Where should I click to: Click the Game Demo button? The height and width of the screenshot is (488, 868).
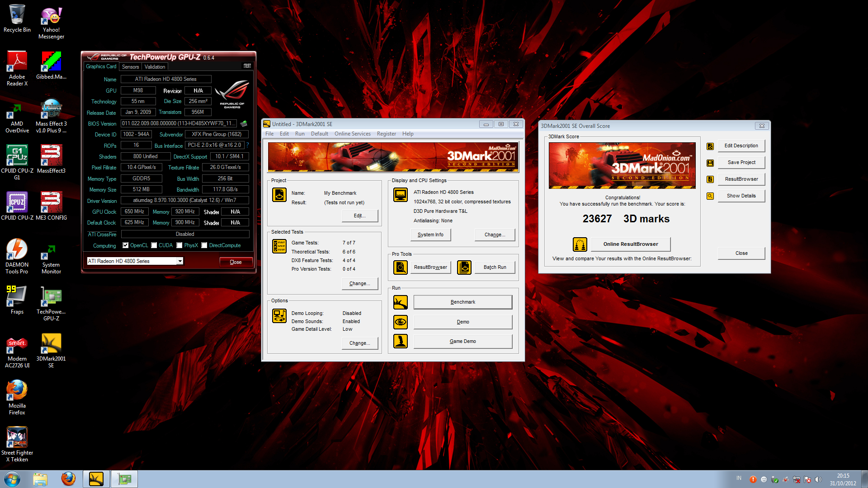click(x=462, y=342)
